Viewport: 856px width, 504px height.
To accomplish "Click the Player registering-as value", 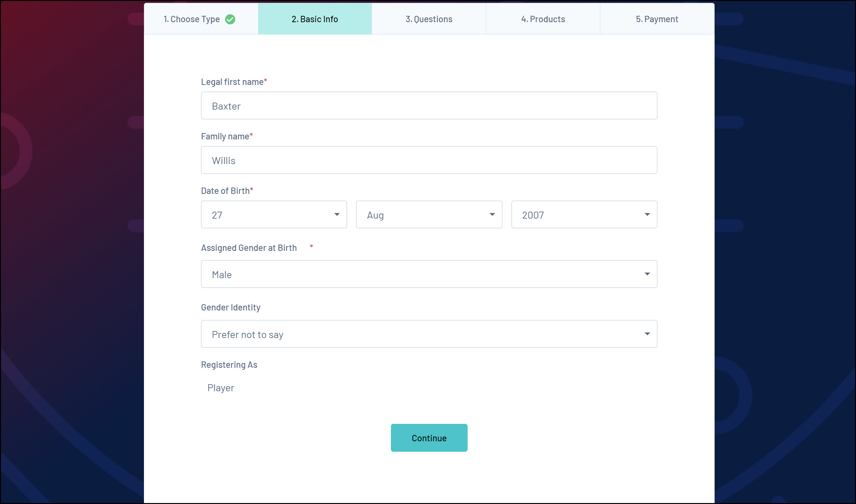I will tap(221, 388).
